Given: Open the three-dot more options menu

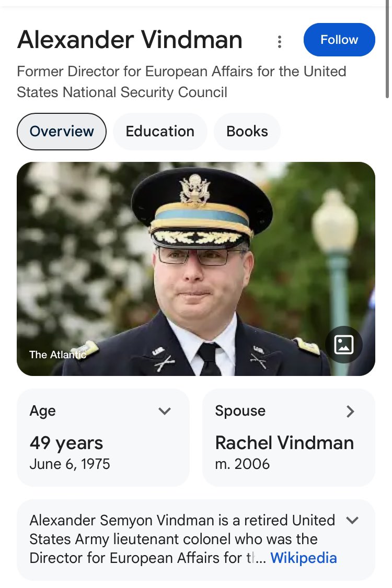Looking at the screenshot, I should coord(280,41).
